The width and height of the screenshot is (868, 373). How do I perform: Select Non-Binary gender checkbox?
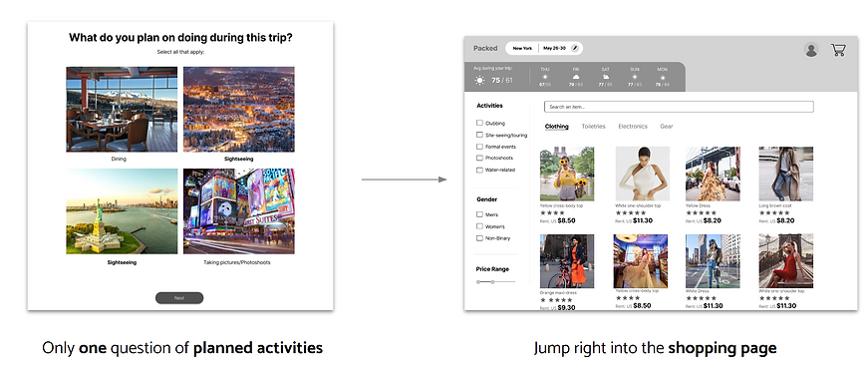tap(480, 238)
